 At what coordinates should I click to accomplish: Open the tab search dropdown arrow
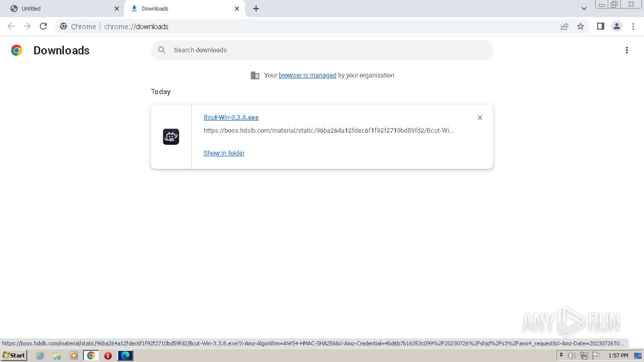(x=584, y=9)
